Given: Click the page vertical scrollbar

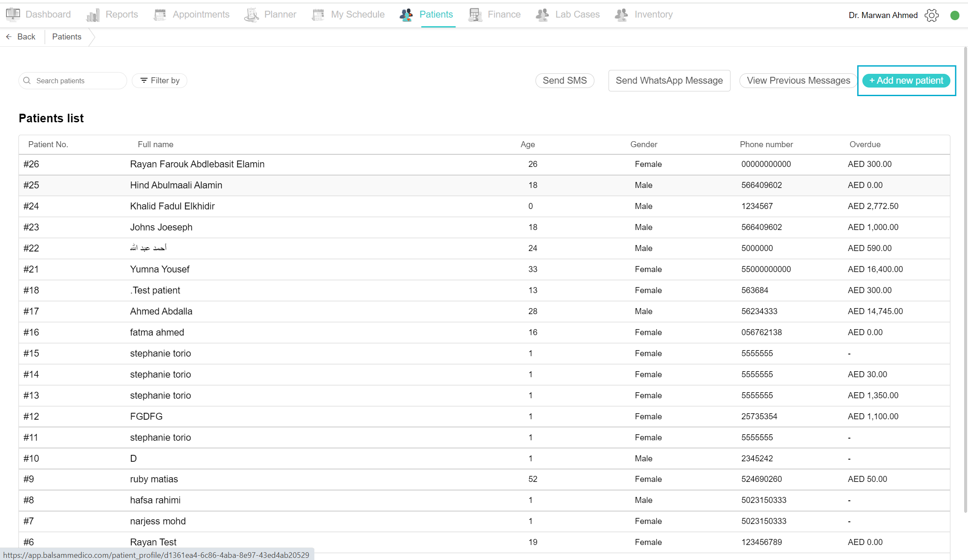Looking at the screenshot, I should point(965,279).
